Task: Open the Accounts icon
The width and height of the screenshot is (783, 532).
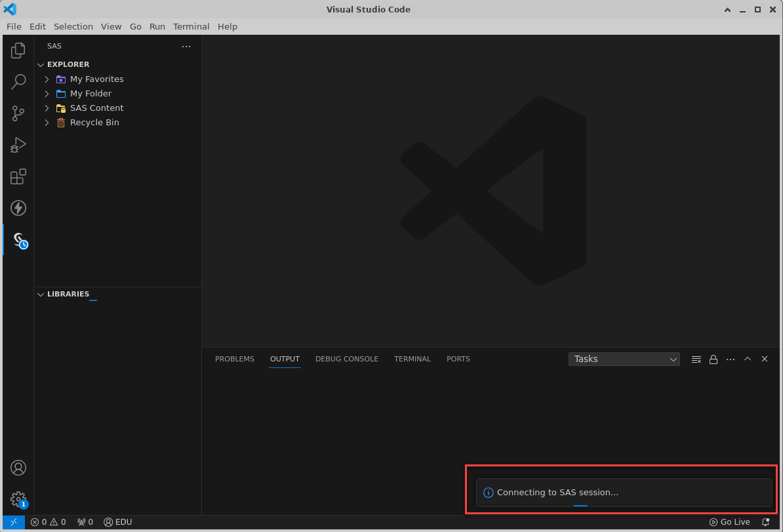Action: 18,468
